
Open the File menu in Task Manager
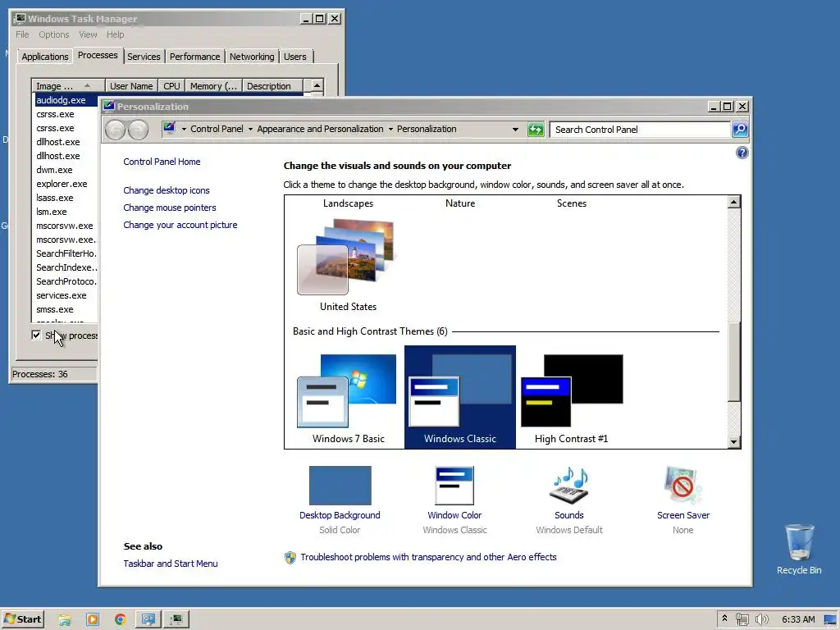click(x=22, y=34)
